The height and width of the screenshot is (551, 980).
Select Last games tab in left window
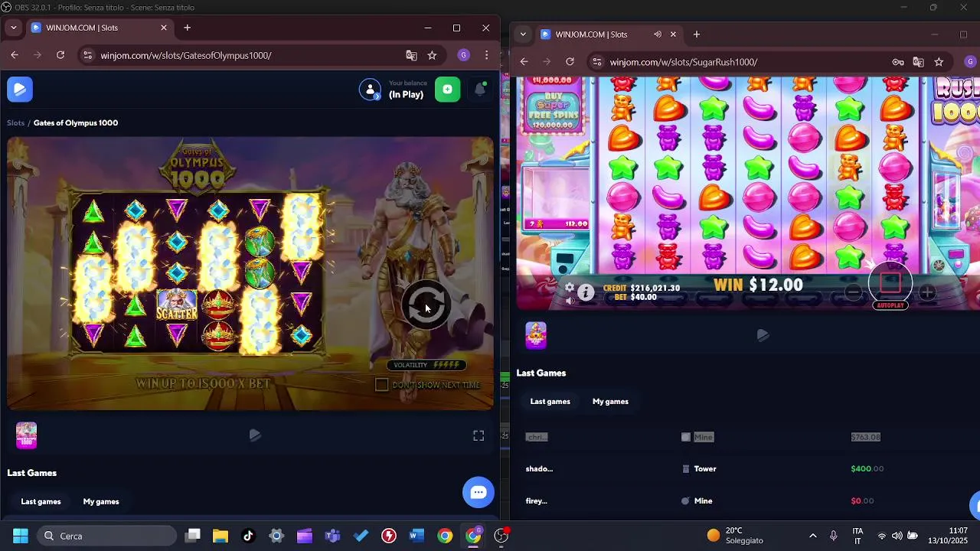(x=41, y=501)
